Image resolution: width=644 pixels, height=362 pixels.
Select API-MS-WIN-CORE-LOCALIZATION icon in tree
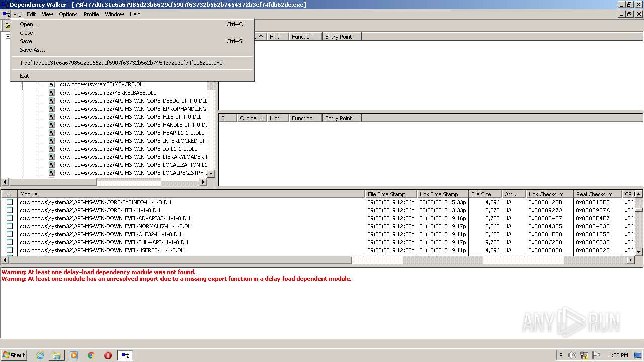52,165
